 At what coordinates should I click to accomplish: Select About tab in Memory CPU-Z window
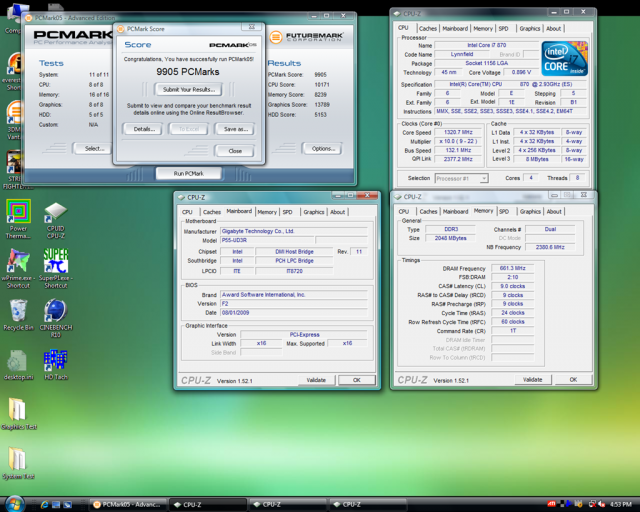(x=554, y=211)
